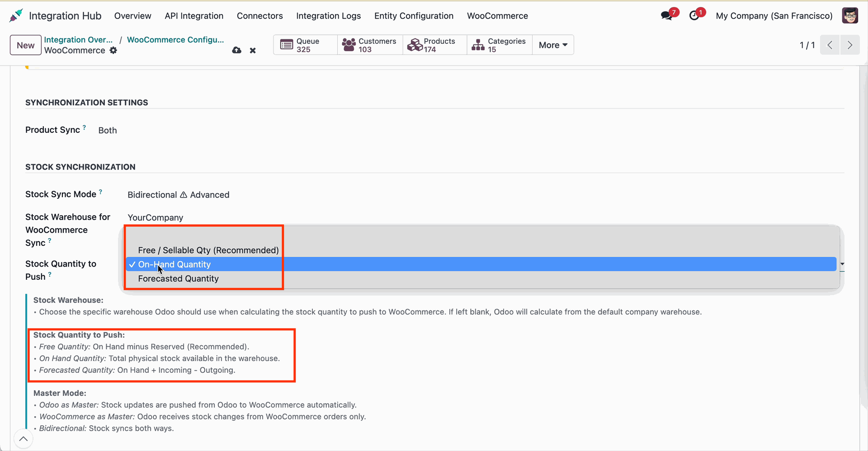
Task: Click the Stock Sync Mode help question mark
Action: coord(100,192)
